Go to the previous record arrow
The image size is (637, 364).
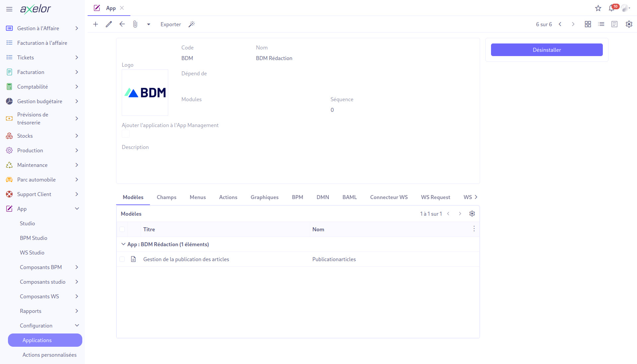(x=560, y=24)
